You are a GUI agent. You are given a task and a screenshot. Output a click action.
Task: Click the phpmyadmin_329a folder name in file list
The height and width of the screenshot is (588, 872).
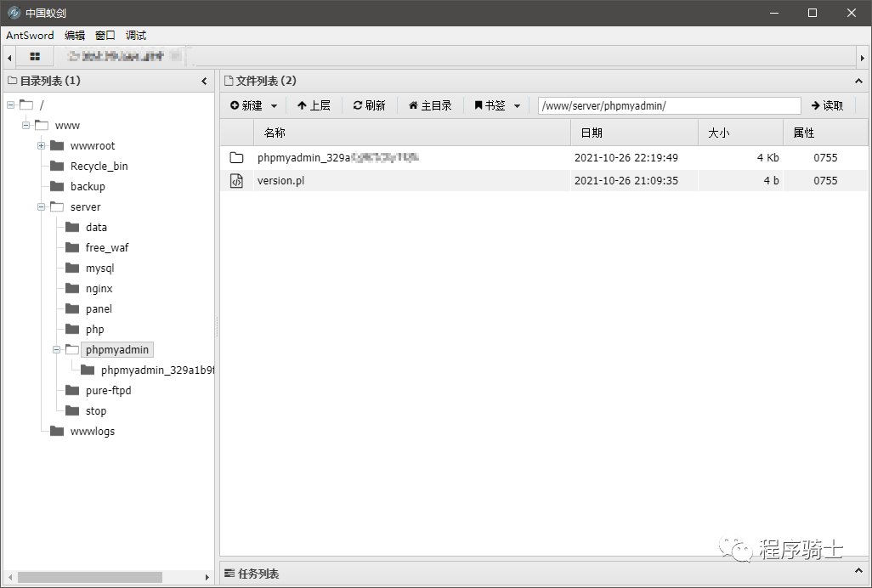(338, 158)
